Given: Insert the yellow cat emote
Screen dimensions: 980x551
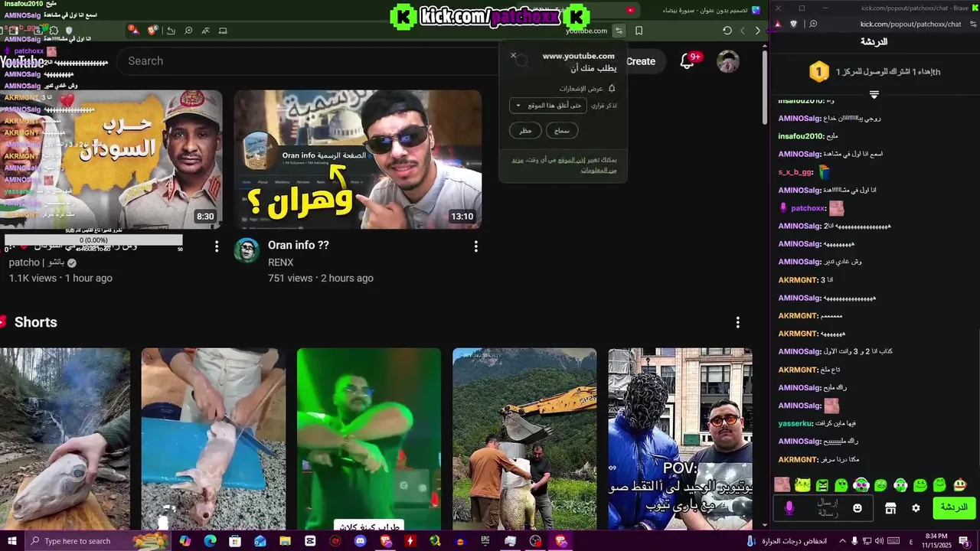Looking at the screenshot, I should [x=802, y=484].
